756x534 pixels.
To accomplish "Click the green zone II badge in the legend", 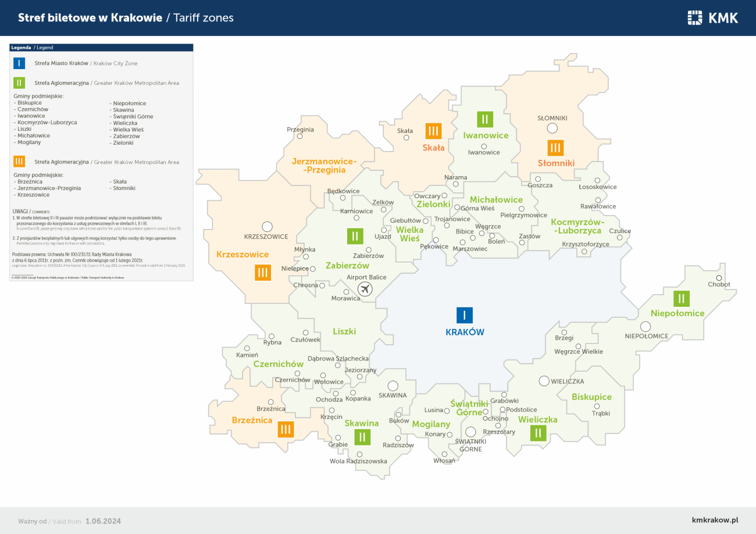I will click(19, 83).
